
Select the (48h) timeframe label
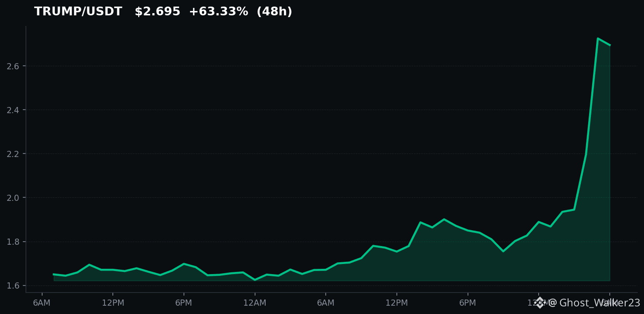coord(274,12)
